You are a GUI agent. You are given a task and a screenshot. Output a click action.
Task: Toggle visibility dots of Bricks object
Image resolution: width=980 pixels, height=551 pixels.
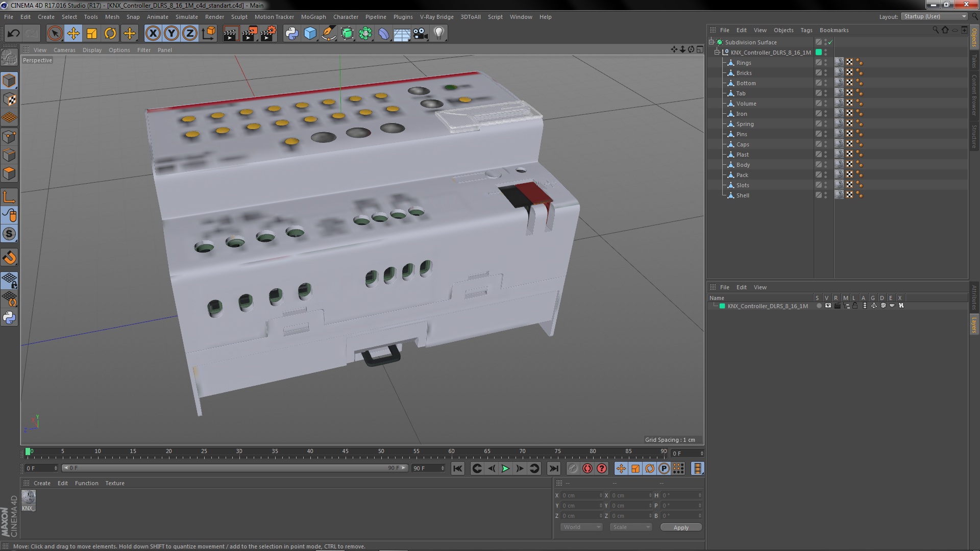coord(826,73)
